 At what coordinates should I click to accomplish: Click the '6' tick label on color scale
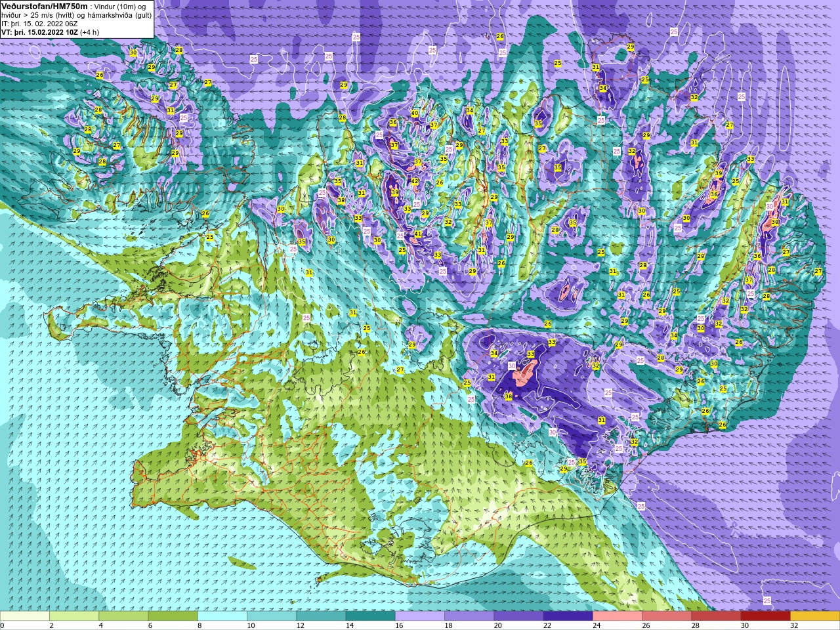(150, 625)
